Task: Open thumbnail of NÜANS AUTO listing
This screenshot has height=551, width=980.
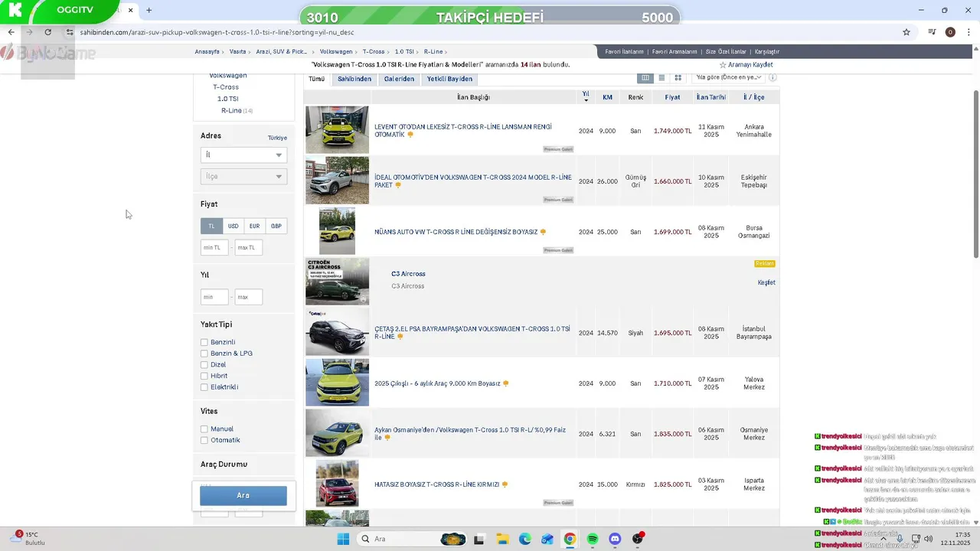Action: pyautogui.click(x=337, y=231)
